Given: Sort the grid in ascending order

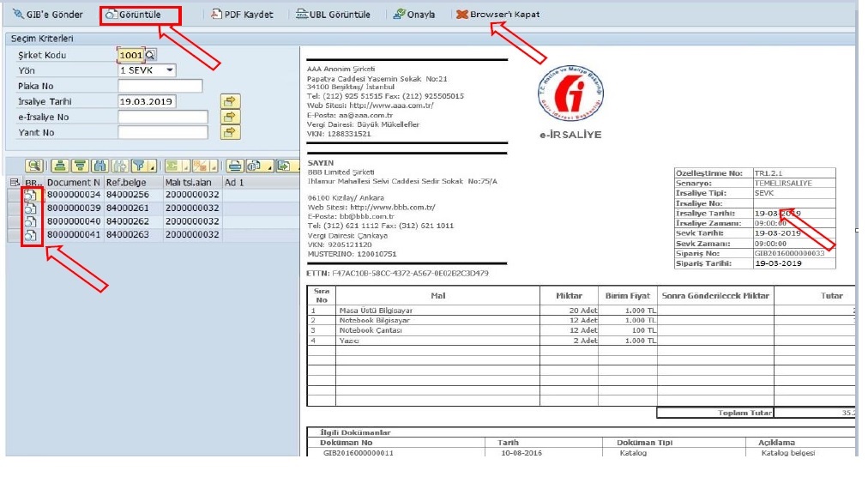Looking at the screenshot, I should (x=61, y=166).
